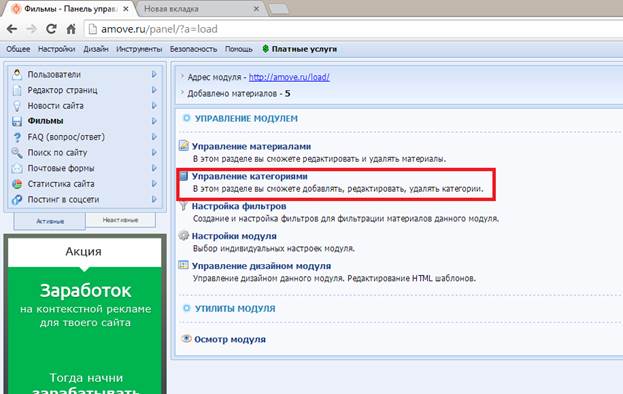Click the Фильмы floppy disk icon
623x394 pixels.
point(17,121)
